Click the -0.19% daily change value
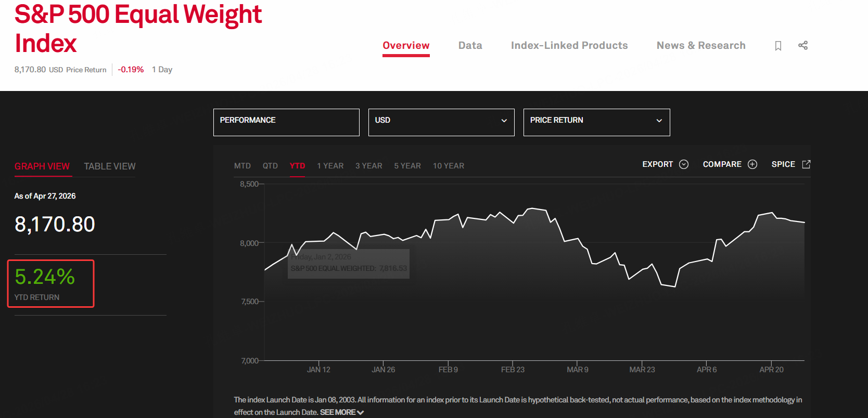This screenshot has height=418, width=868. pyautogui.click(x=131, y=70)
